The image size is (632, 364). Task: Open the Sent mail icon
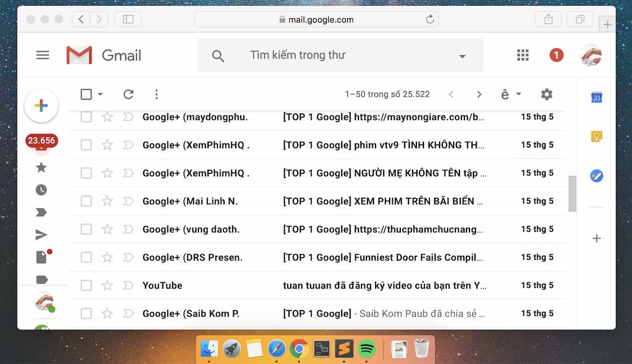tap(41, 234)
